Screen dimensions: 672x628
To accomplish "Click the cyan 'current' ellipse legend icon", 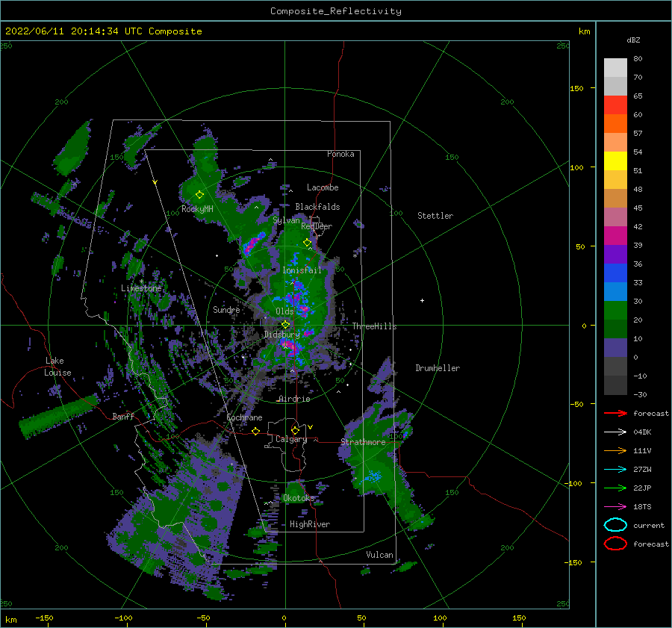I will point(615,525).
